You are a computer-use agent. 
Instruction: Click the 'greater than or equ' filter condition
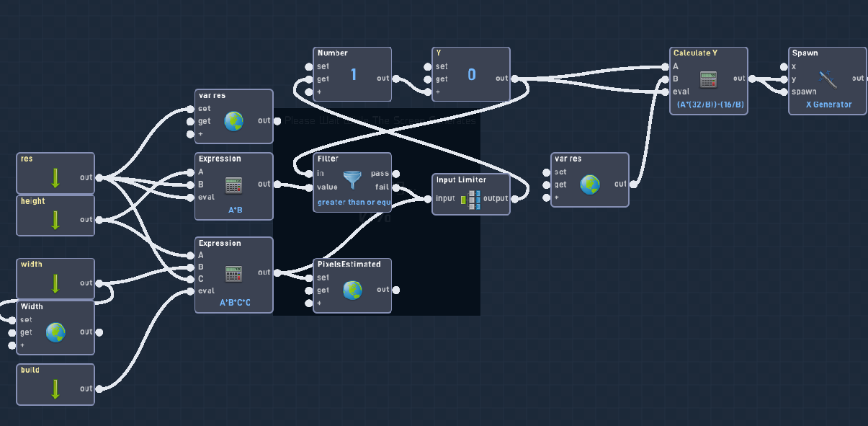354,203
